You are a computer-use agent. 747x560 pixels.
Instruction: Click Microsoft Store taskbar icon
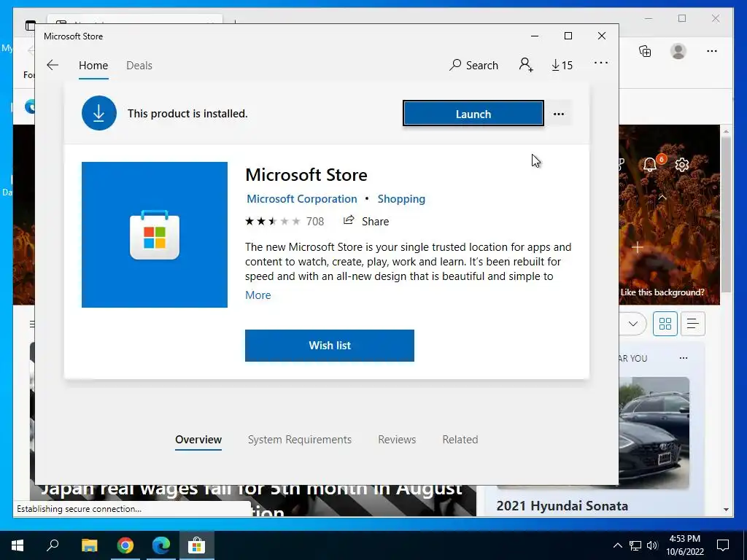pyautogui.click(x=196, y=545)
